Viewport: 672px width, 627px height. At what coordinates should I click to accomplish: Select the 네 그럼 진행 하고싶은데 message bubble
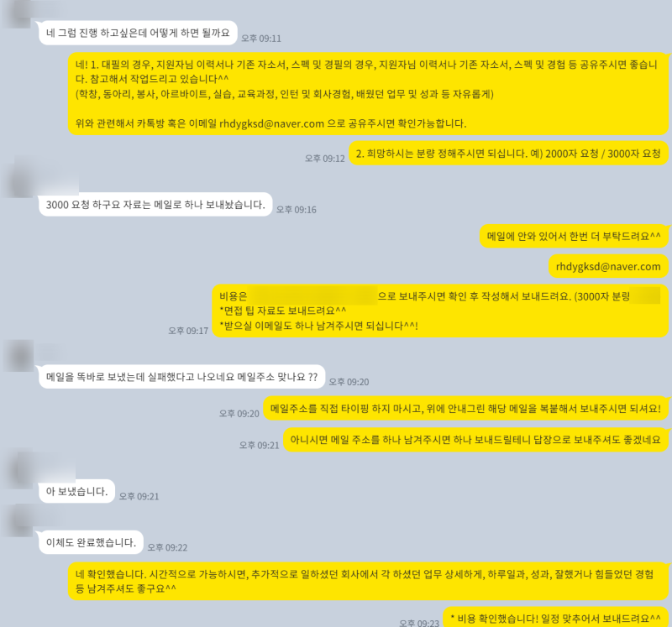click(x=138, y=33)
